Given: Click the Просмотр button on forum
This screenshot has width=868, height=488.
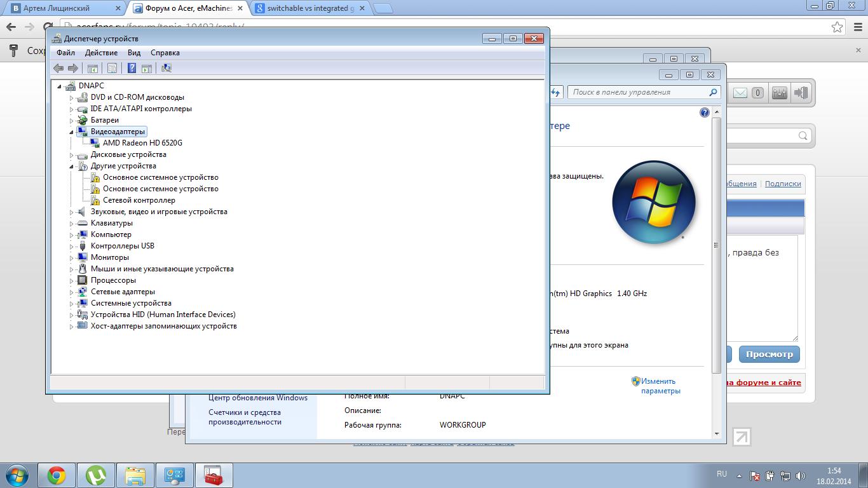Looking at the screenshot, I should pos(770,355).
